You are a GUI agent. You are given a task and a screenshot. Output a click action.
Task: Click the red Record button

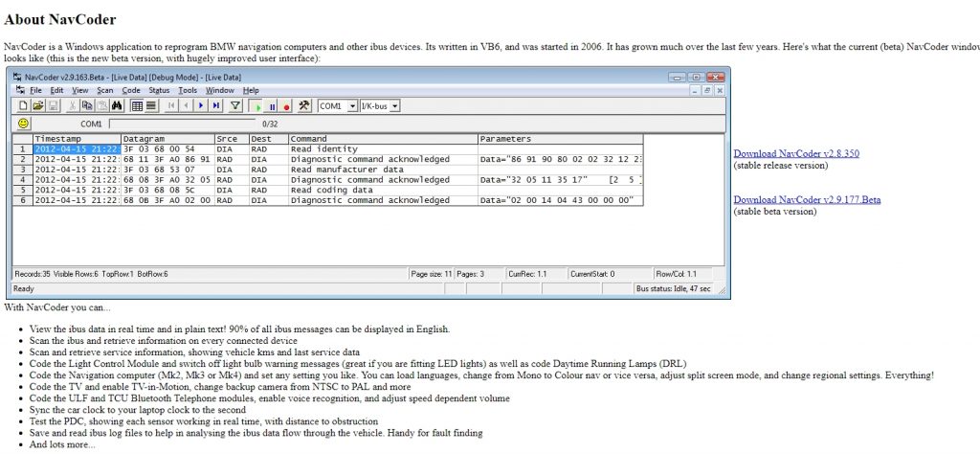[287, 106]
